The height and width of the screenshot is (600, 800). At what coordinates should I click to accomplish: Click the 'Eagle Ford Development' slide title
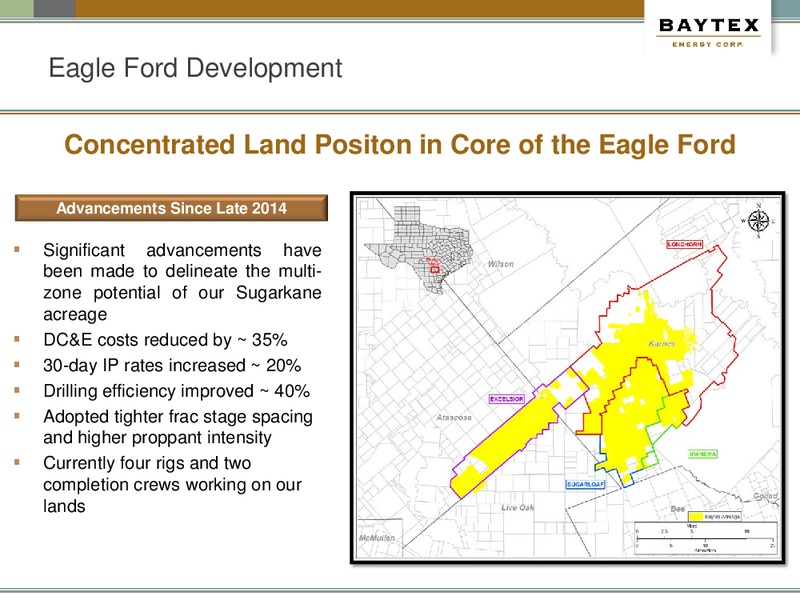tap(195, 68)
